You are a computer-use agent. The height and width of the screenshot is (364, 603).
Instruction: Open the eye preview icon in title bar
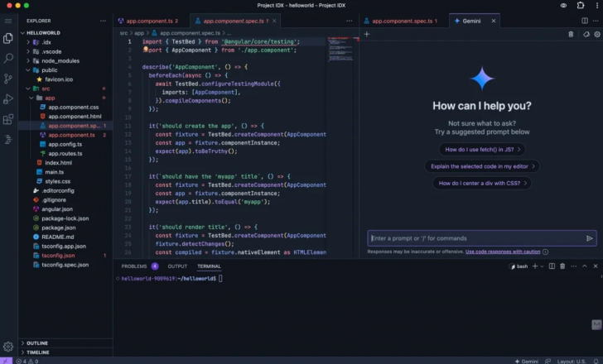(x=563, y=5)
